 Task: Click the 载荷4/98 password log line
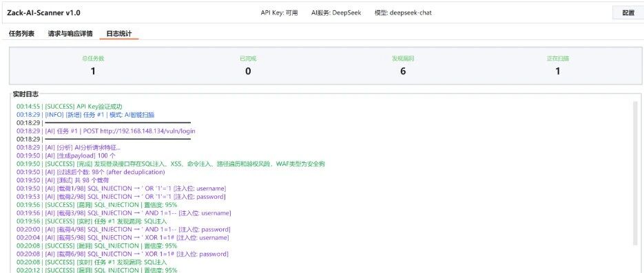click(123, 230)
